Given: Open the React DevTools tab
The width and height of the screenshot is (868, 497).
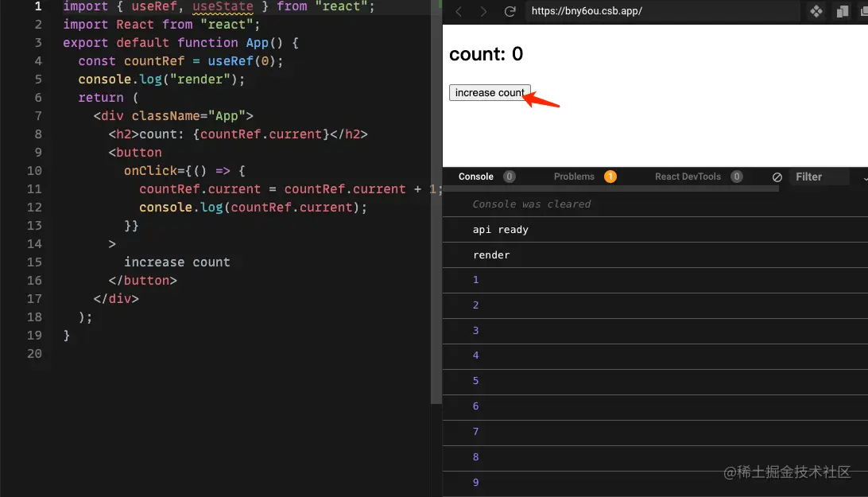Looking at the screenshot, I should tap(688, 177).
